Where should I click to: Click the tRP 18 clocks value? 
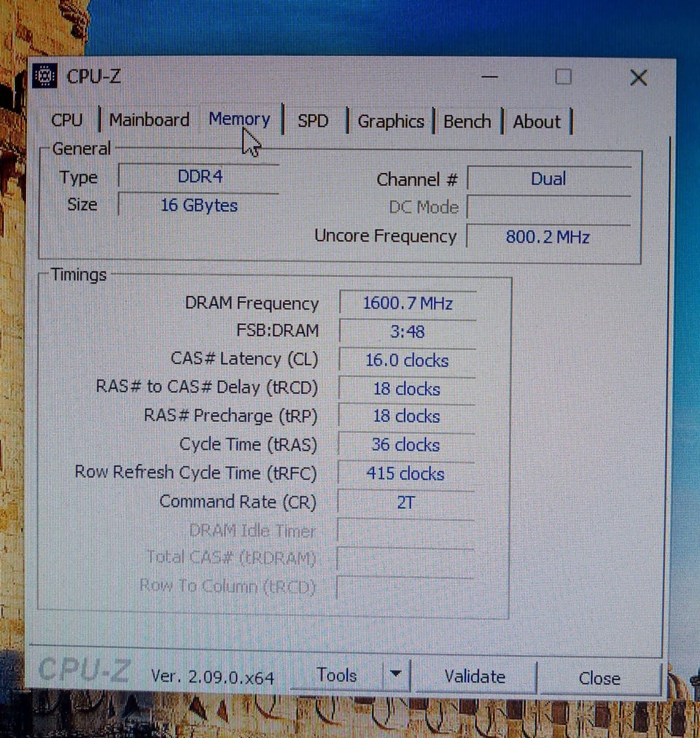407,416
